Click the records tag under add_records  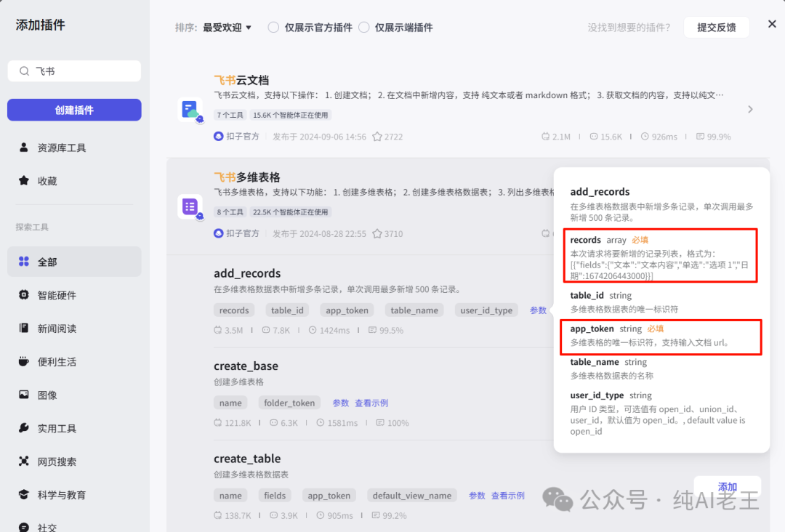tap(234, 310)
